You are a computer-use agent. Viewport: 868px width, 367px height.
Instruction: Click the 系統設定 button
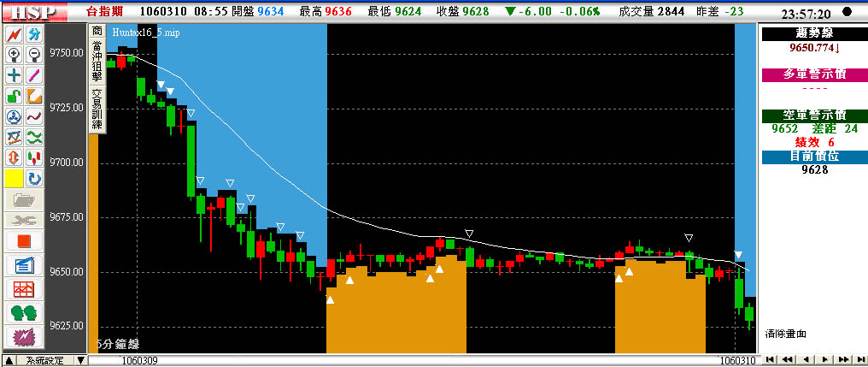[44, 361]
